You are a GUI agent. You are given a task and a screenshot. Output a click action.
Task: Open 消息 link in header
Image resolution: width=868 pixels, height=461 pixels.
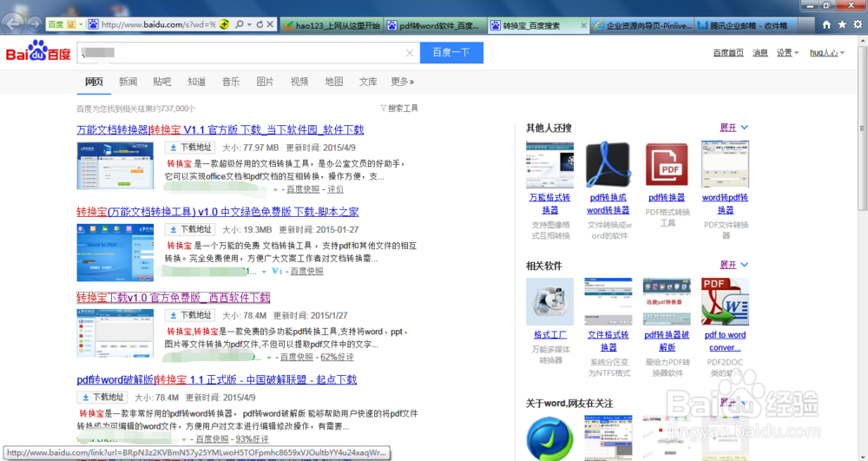coord(760,53)
